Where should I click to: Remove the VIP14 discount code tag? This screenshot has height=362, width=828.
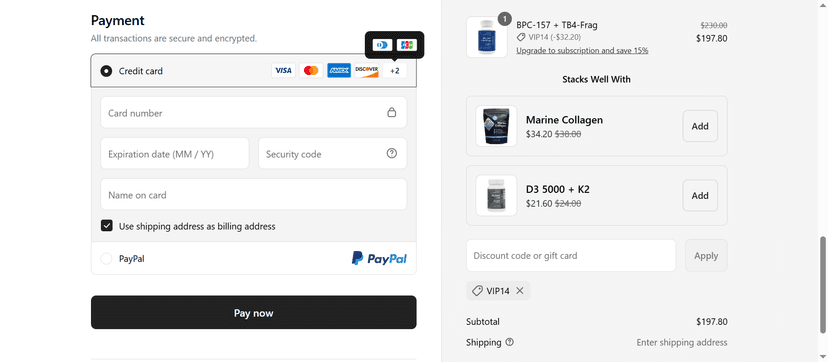coord(520,291)
